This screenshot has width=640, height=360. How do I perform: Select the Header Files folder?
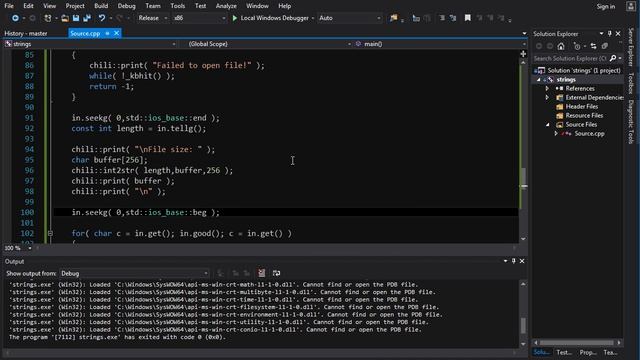tap(582, 107)
